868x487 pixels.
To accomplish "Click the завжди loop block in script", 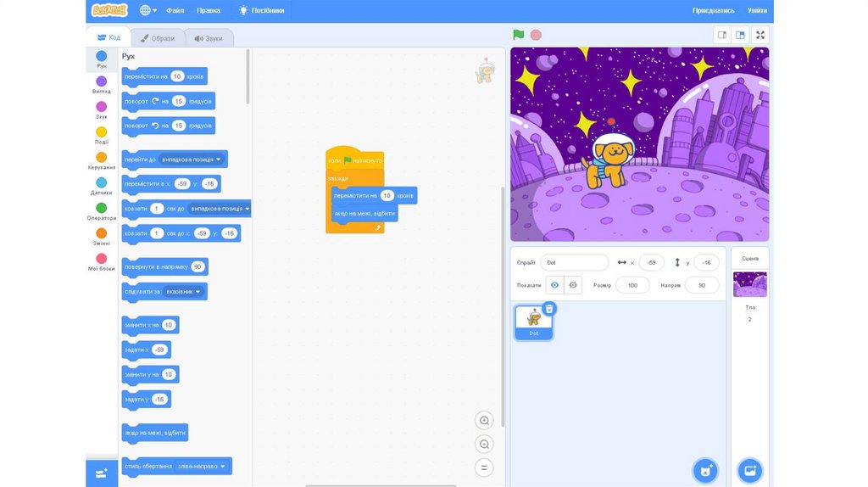I will [x=338, y=178].
